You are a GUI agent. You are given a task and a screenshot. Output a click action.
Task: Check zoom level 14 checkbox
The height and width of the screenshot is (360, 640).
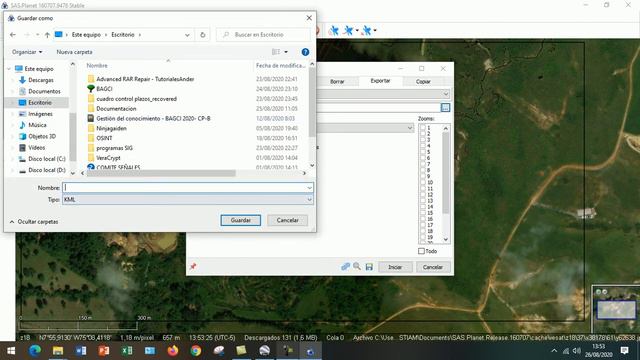pos(423,207)
